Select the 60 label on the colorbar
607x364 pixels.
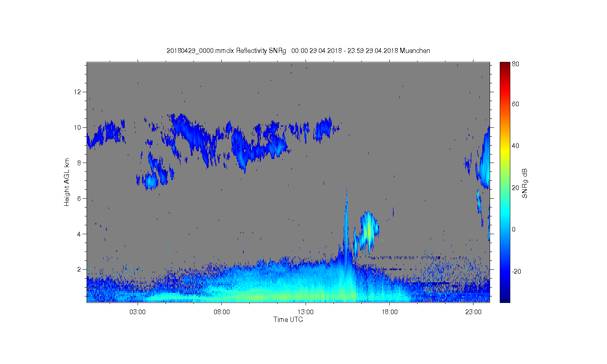(x=516, y=104)
